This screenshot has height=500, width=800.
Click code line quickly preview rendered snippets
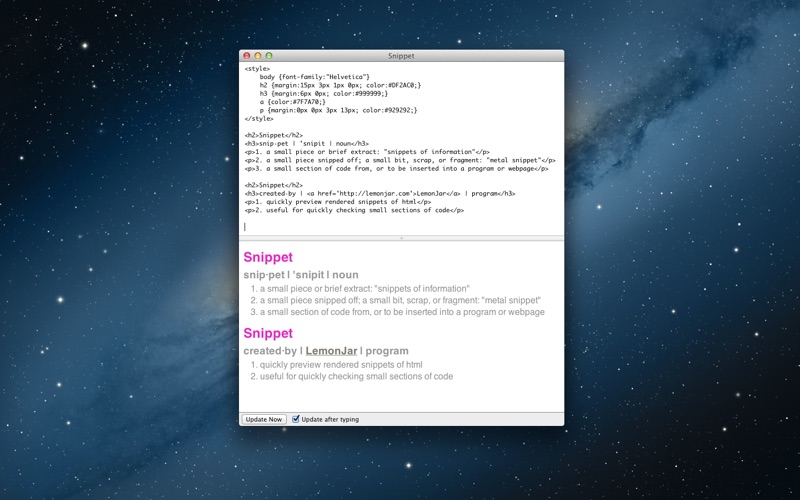337,202
